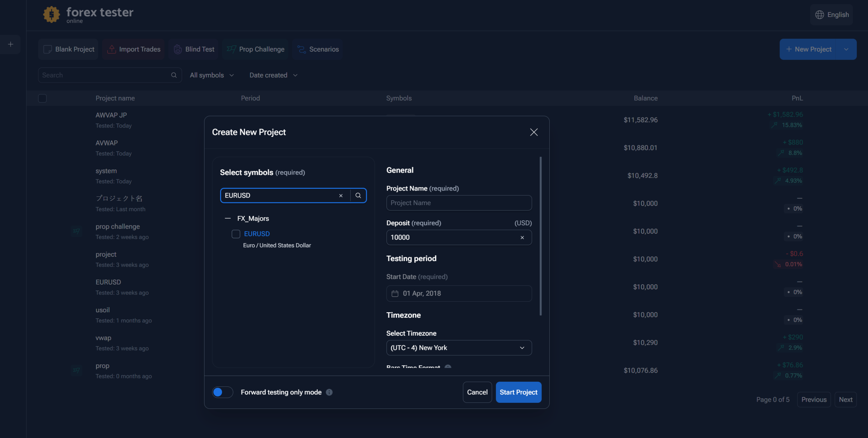Click the calendar icon in Start Date
Viewport: 868px width, 438px height.
click(395, 294)
